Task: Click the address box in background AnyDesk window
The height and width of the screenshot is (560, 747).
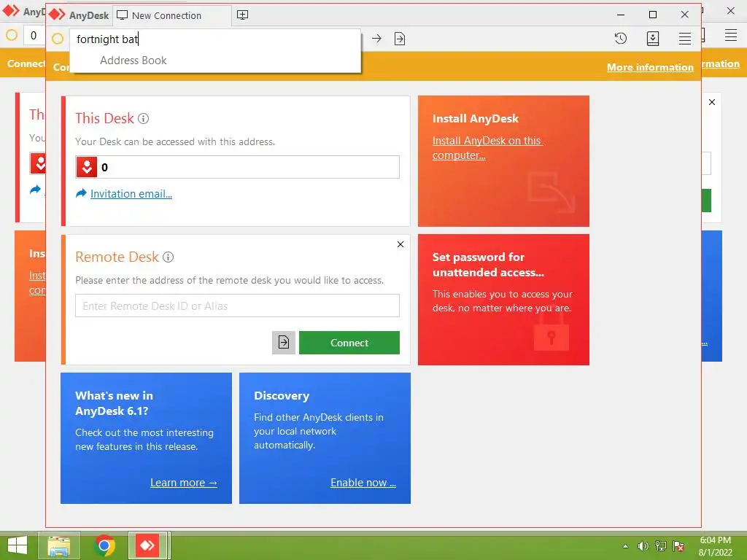Action: click(34, 36)
